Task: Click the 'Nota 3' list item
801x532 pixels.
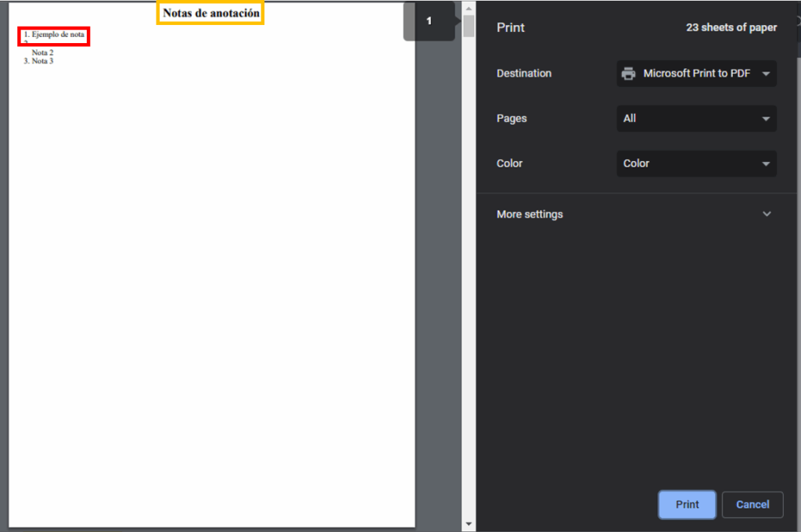Action: point(39,61)
